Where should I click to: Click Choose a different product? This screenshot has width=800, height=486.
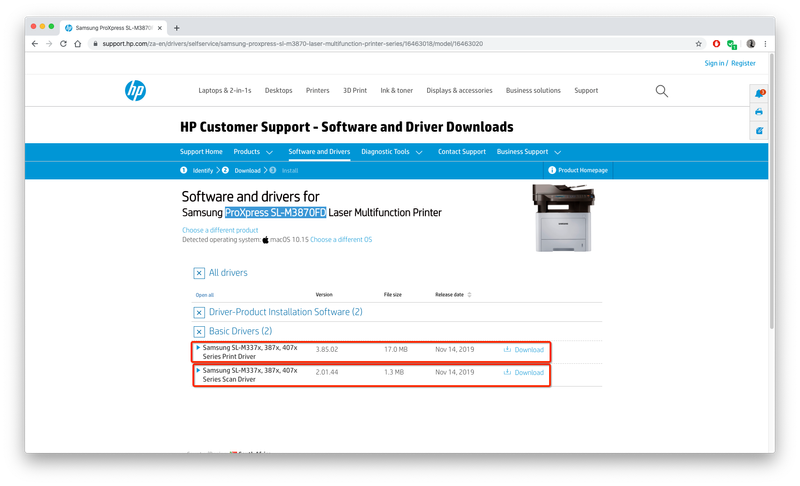point(220,230)
